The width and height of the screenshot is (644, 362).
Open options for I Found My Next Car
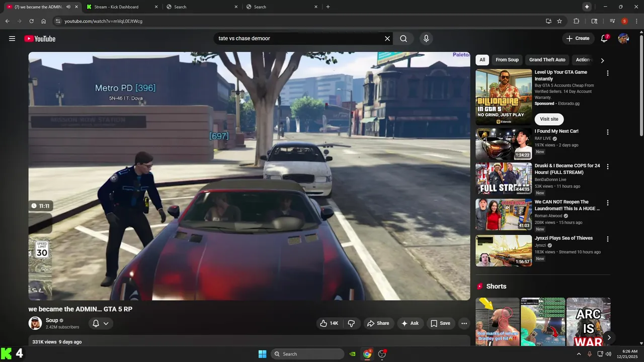[607, 132]
